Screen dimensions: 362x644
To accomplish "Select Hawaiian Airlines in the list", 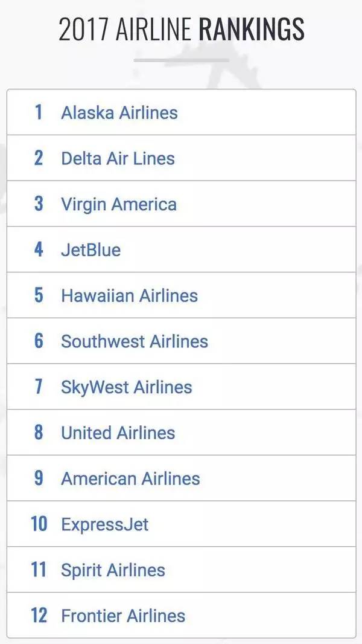I will coord(129,295).
